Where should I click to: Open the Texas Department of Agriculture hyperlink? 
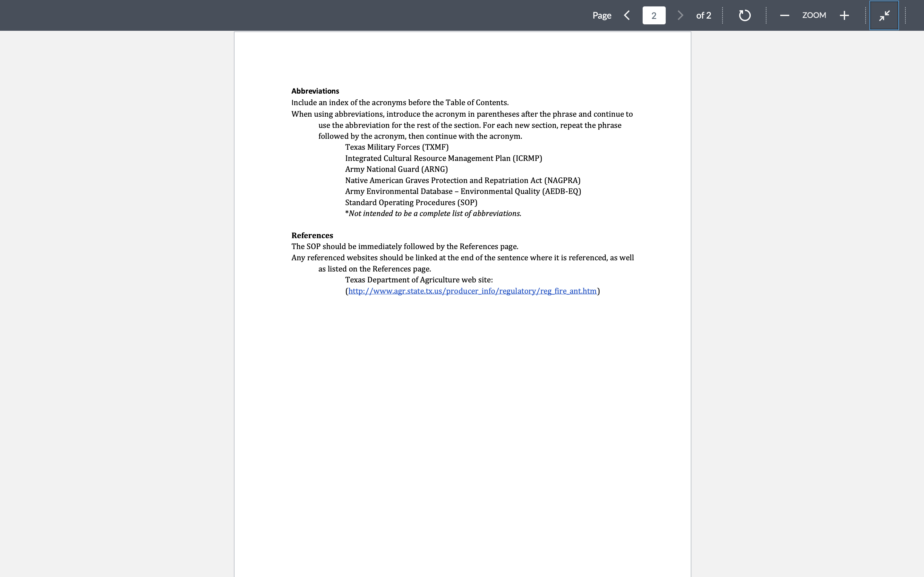472,291
